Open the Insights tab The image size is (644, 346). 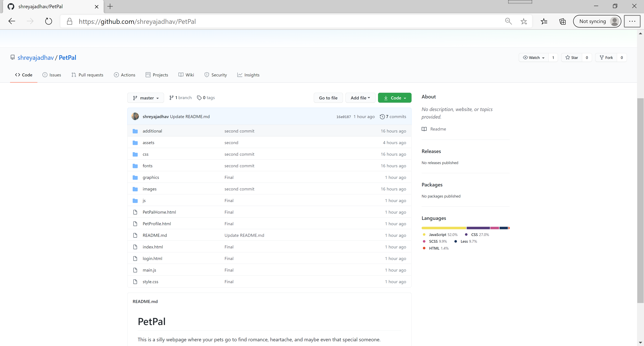tap(248, 75)
